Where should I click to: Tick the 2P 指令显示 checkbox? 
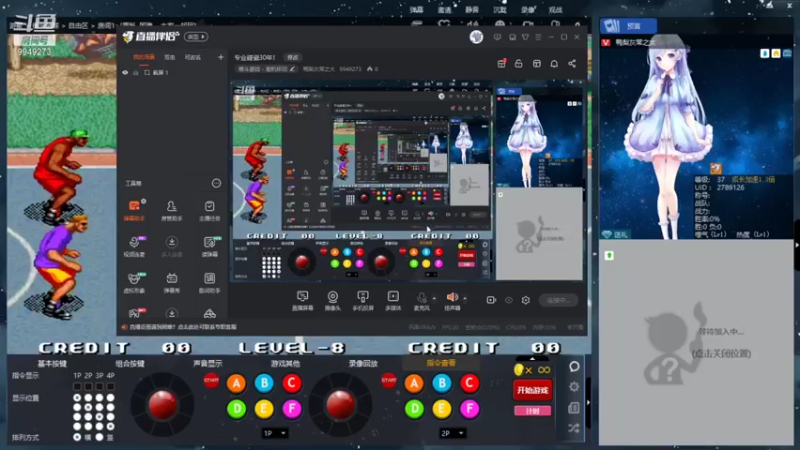coord(88,386)
